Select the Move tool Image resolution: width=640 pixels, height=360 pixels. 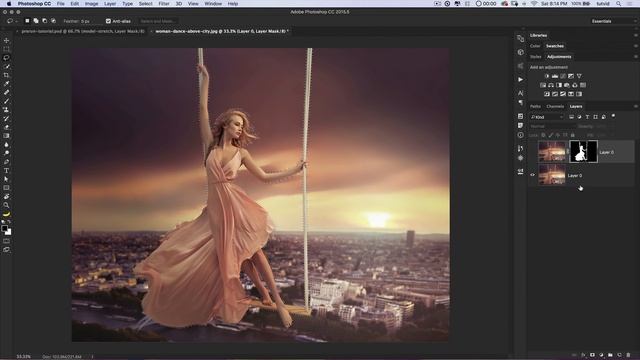coord(6,40)
